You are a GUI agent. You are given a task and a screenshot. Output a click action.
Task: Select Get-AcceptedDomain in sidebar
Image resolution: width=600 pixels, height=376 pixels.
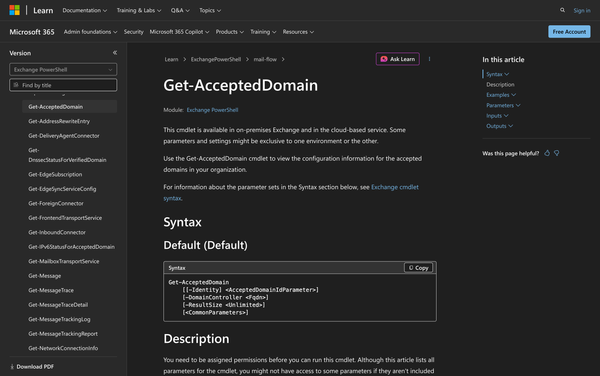click(70, 107)
